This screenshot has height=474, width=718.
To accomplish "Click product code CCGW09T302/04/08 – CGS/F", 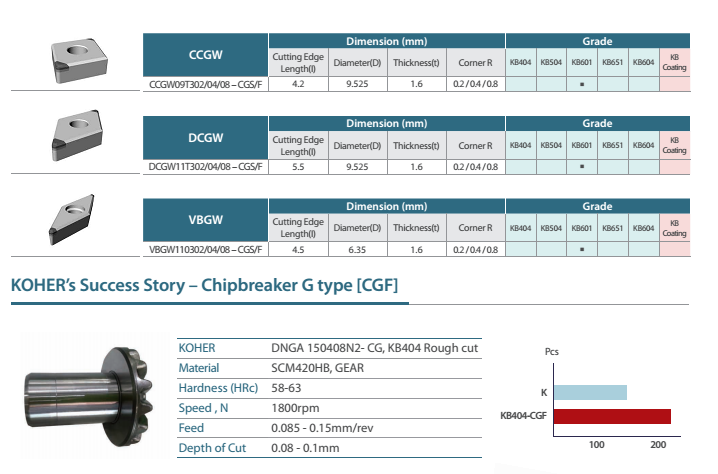I will click(206, 84).
